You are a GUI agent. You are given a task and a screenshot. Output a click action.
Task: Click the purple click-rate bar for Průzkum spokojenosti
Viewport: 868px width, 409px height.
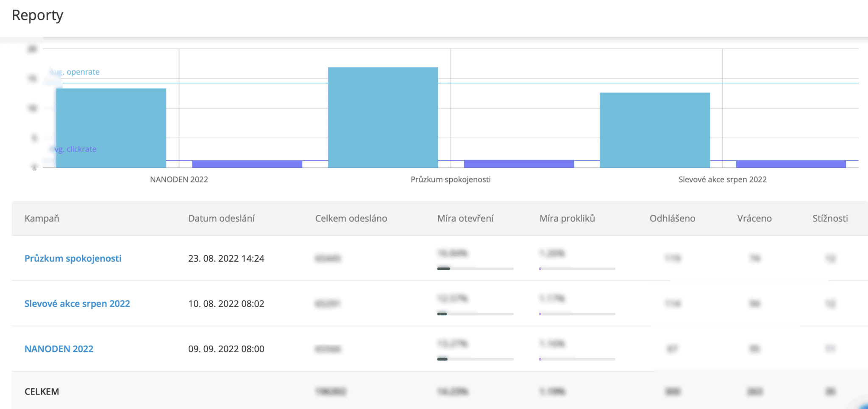tap(519, 164)
